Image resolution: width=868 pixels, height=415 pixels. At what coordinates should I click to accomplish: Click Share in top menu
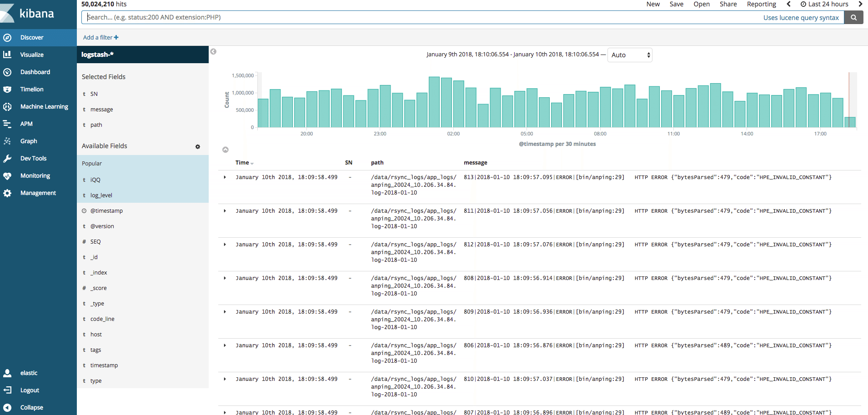point(728,4)
